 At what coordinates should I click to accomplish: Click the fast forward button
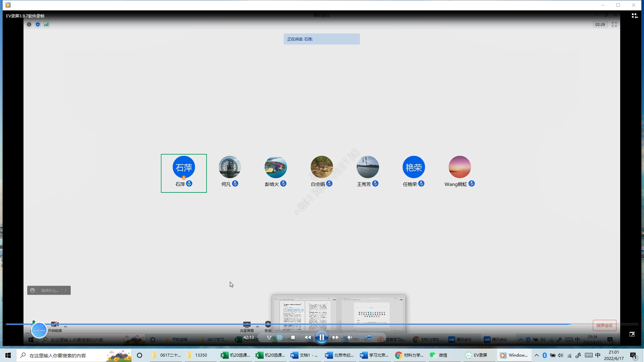pyautogui.click(x=335, y=337)
